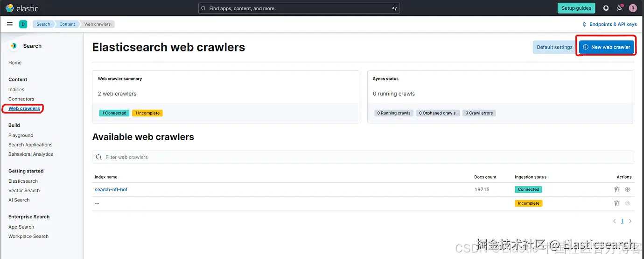Click the Search breadcrumb
Viewport: 644px width, 259px height.
click(x=43, y=24)
